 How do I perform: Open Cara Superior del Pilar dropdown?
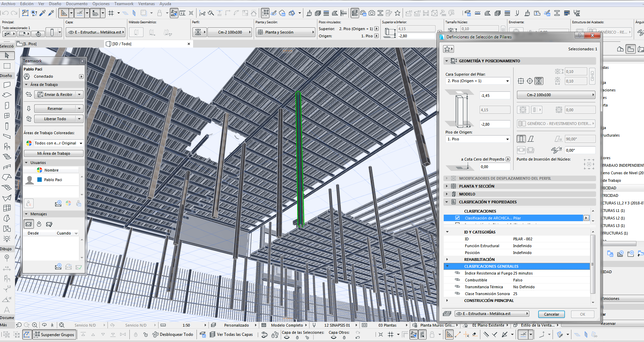478,81
